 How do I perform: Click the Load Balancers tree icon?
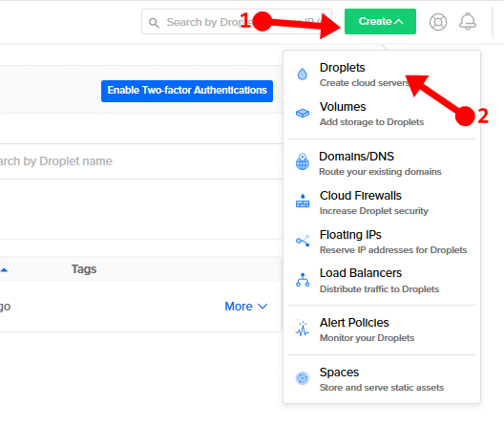[x=303, y=280]
